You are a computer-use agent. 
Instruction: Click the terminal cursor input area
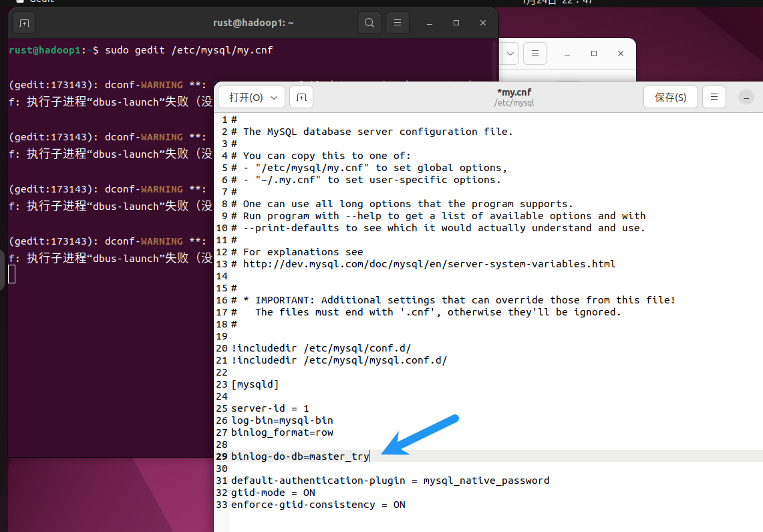coord(11,274)
